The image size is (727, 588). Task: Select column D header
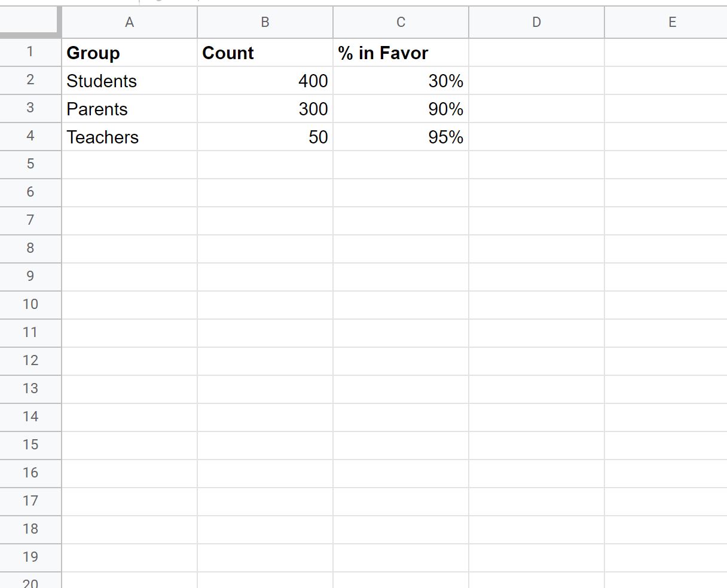(x=536, y=22)
